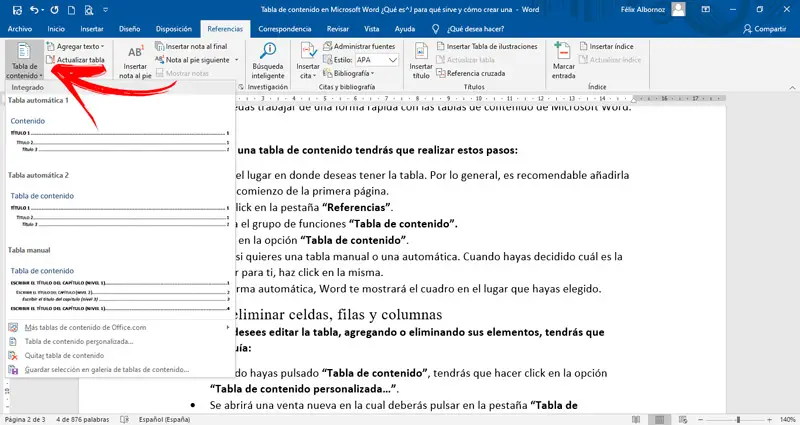Expand the Undo history dropdown arrow
The height and width of the screenshot is (425, 800).
43,10
